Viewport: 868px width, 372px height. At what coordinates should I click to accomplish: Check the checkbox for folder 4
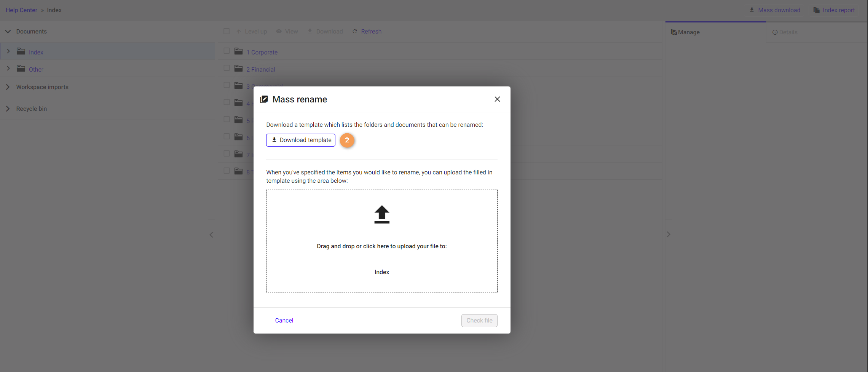click(227, 102)
